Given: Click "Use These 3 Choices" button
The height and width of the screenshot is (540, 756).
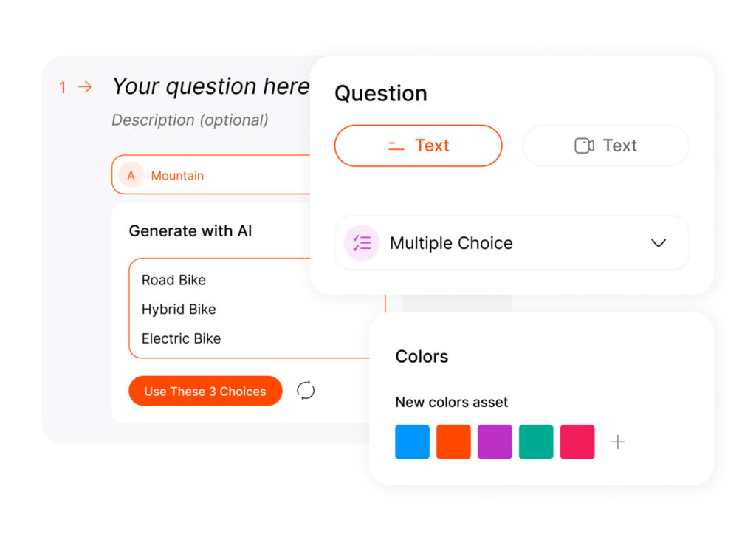Looking at the screenshot, I should (205, 391).
